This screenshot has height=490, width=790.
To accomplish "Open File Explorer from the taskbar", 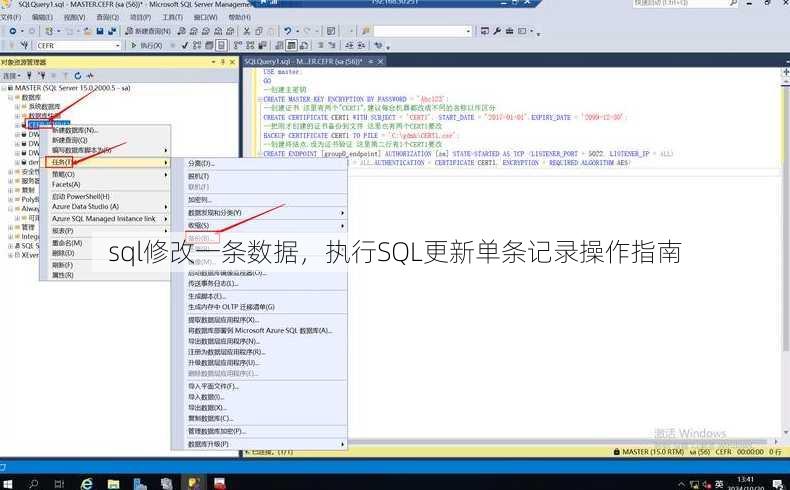I will click(114, 484).
